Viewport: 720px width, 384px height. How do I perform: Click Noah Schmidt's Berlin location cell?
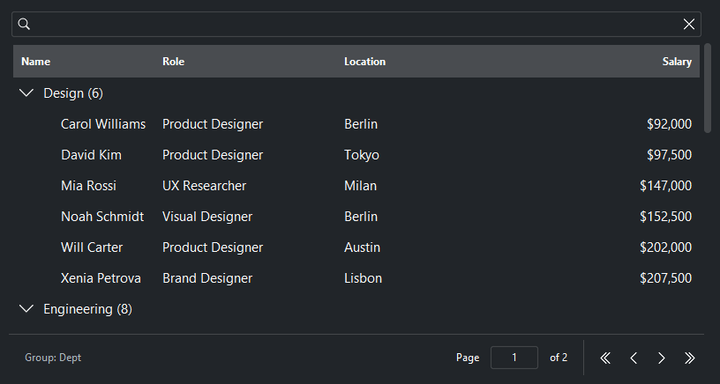(361, 216)
